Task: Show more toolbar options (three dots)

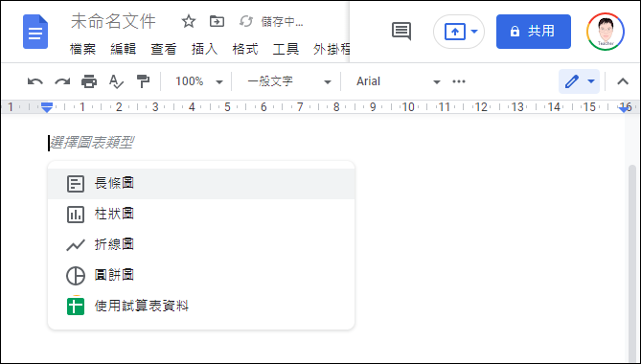Action: point(459,81)
